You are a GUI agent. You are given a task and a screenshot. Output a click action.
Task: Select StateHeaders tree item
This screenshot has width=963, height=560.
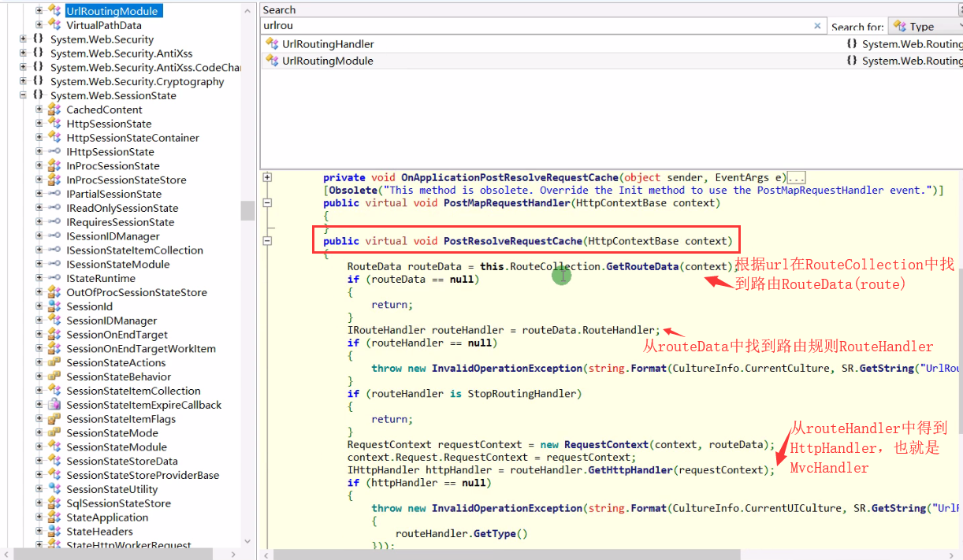click(x=99, y=532)
